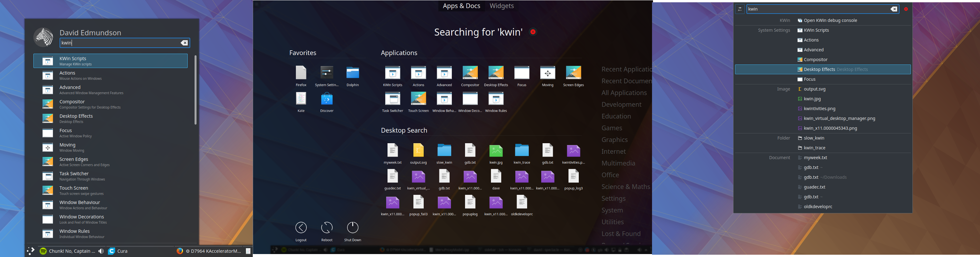980x257 pixels.
Task: Click the volume speaker icon on taskbar
Action: tap(101, 251)
